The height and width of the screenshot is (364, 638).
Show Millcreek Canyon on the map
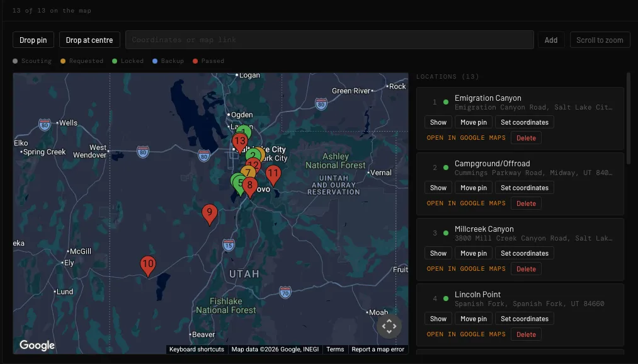click(x=438, y=253)
